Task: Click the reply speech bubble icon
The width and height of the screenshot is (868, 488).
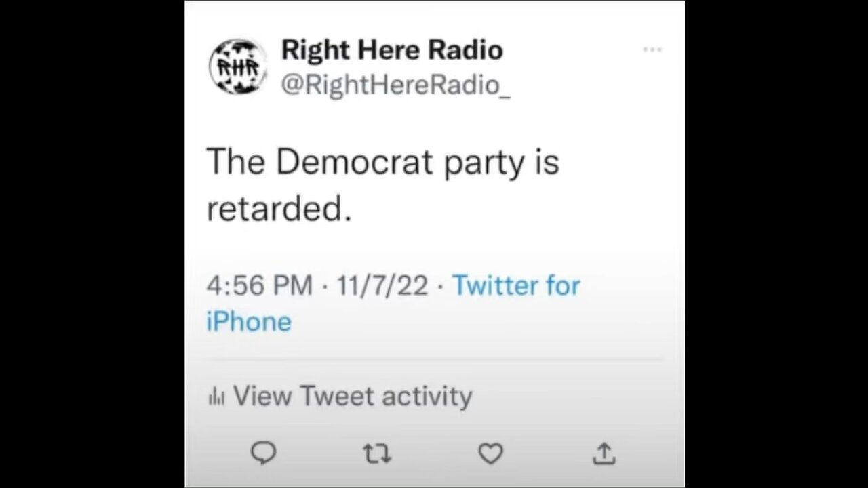Action: (263, 453)
